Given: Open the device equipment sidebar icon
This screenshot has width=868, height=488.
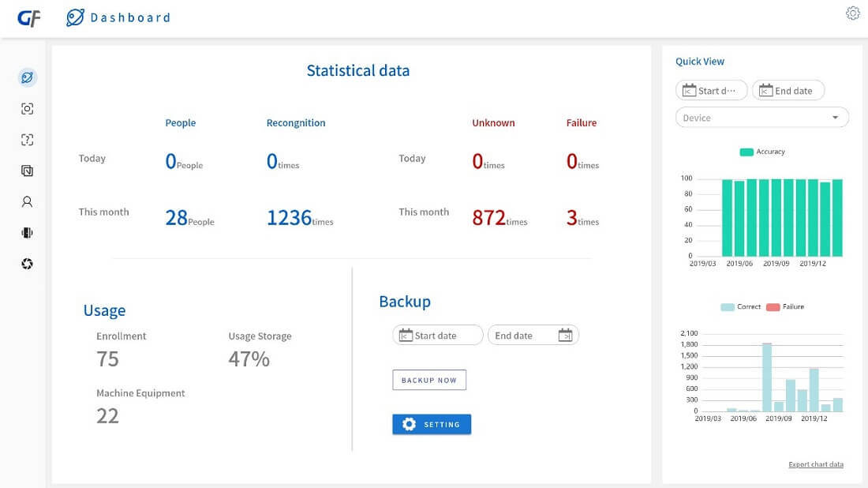Looking at the screenshot, I should coord(27,233).
